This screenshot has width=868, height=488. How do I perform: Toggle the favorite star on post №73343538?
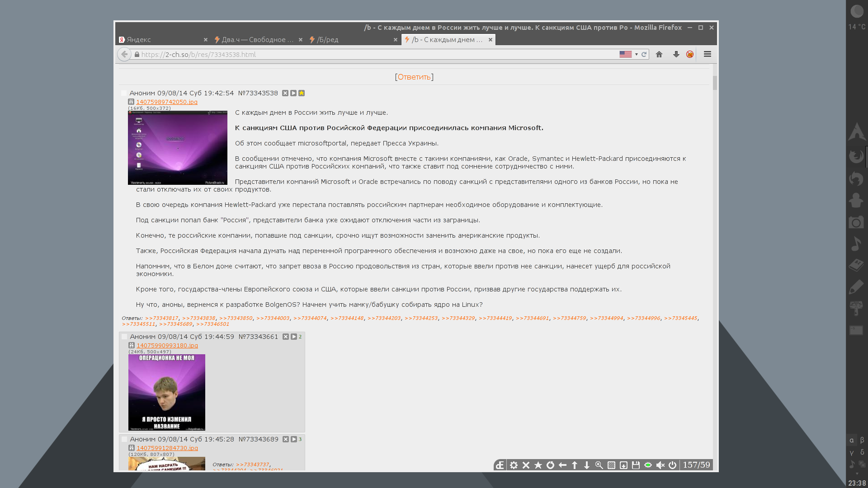point(302,93)
